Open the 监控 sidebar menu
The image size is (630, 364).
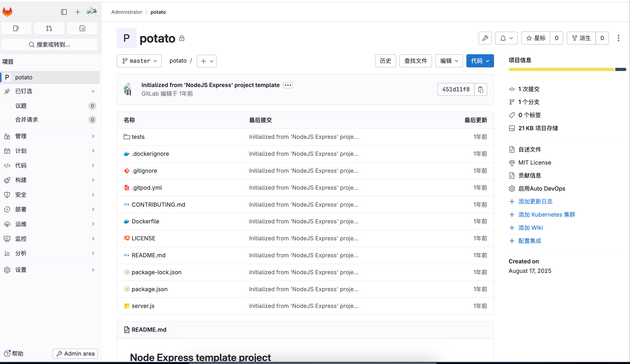tap(50, 239)
